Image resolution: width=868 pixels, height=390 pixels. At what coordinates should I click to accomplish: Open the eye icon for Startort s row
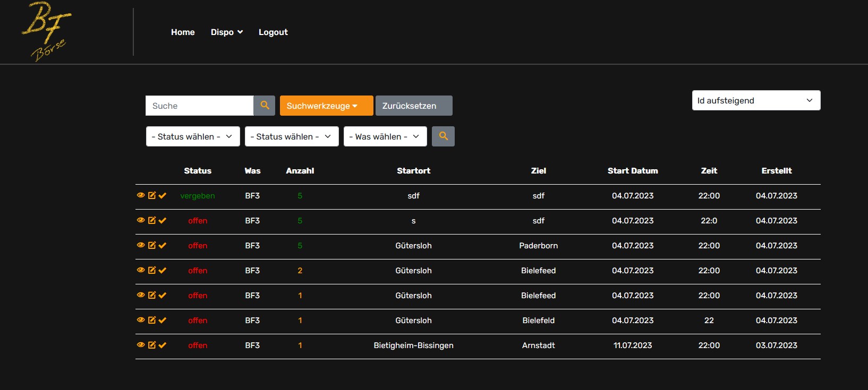[141, 220]
